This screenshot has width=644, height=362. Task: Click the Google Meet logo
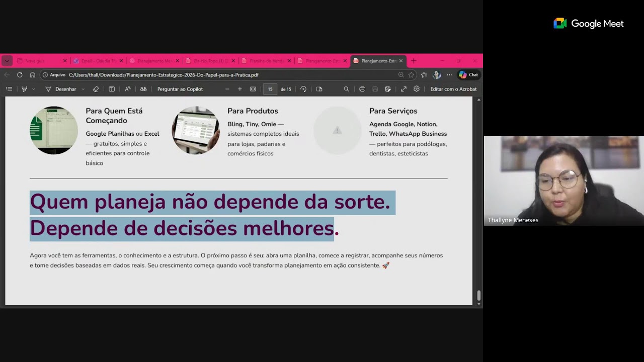589,24
